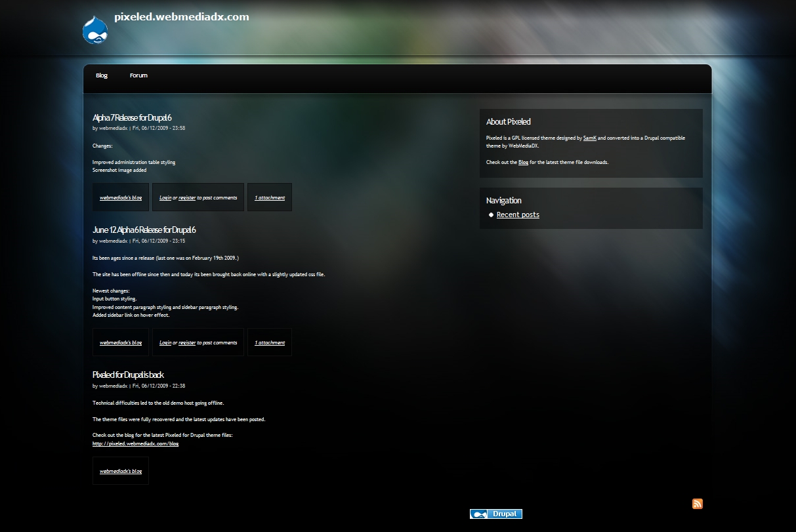796x532 pixels.
Task: Open 1 attachment under the Alpha 6 post
Action: tap(270, 342)
